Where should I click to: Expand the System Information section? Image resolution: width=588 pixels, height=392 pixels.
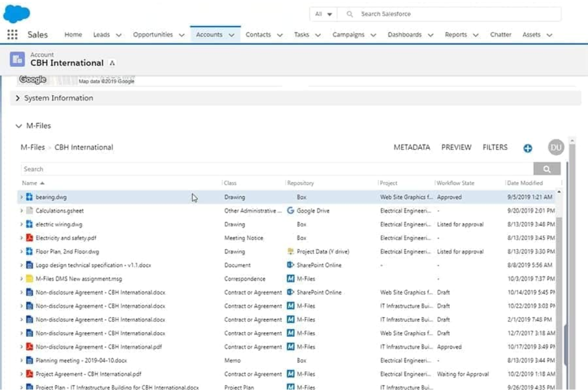17,98
